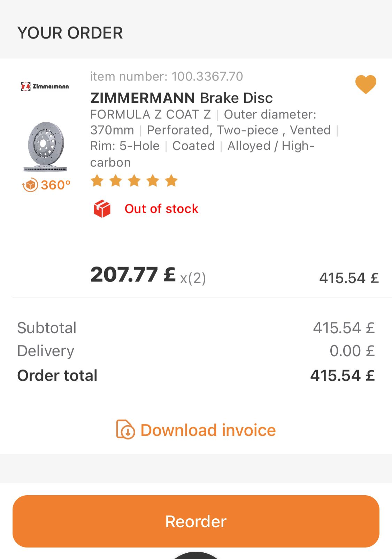Toggle the orange favorite heart icon

366,84
